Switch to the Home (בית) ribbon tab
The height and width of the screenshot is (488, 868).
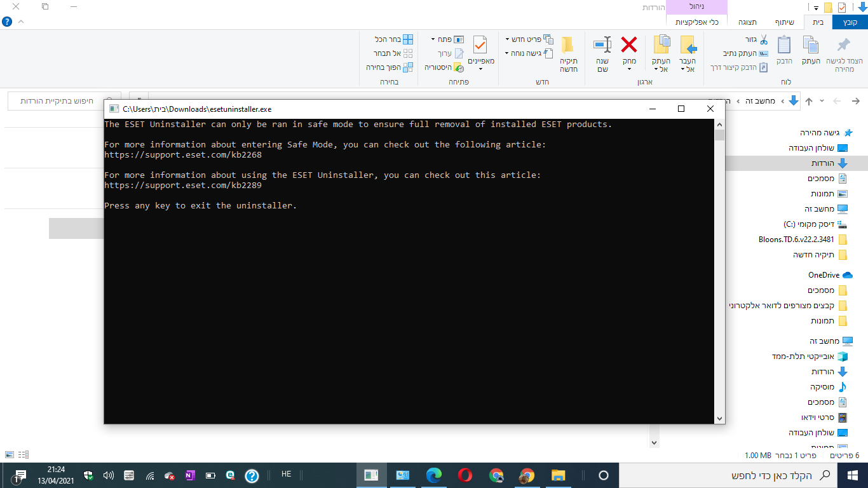[x=818, y=22]
